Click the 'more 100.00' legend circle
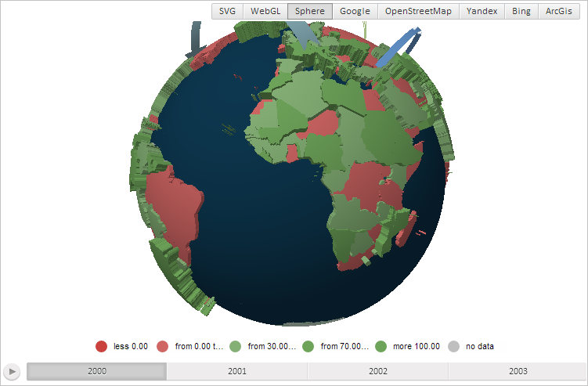This screenshot has height=386, width=588. tap(381, 346)
